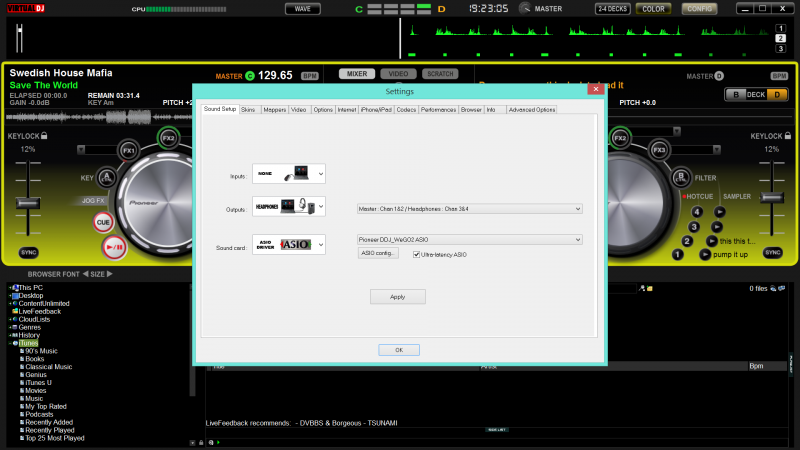Open the Inputs dropdown in Settings
The image size is (800, 450).
click(289, 173)
